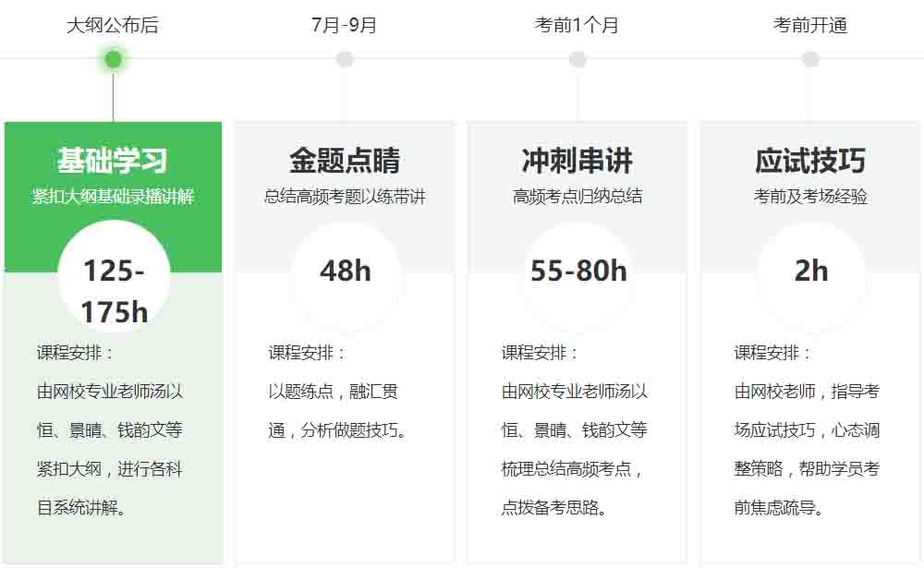Click the green timeline dot under 大纲公布后
The width and height of the screenshot is (924, 568).
[x=113, y=60]
